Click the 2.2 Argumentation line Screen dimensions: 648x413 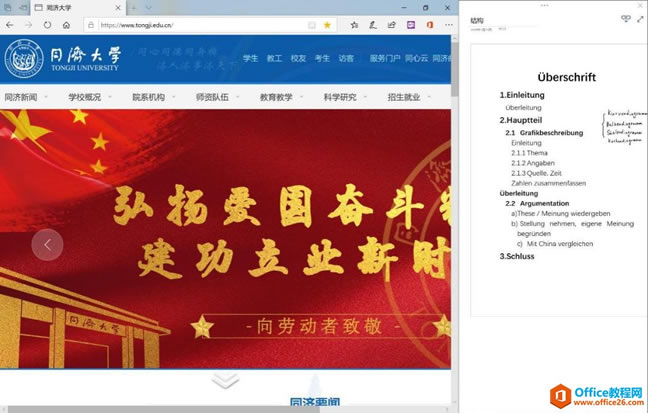coord(537,203)
